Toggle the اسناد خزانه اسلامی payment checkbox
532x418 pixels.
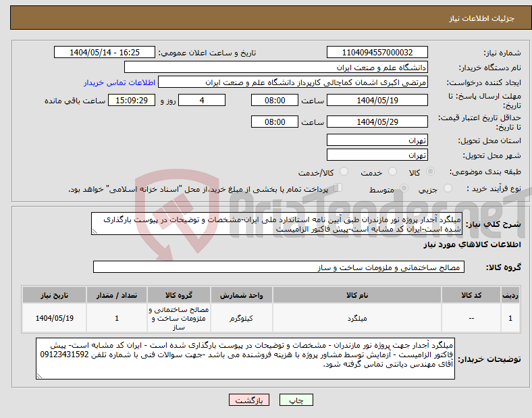pos(338,188)
